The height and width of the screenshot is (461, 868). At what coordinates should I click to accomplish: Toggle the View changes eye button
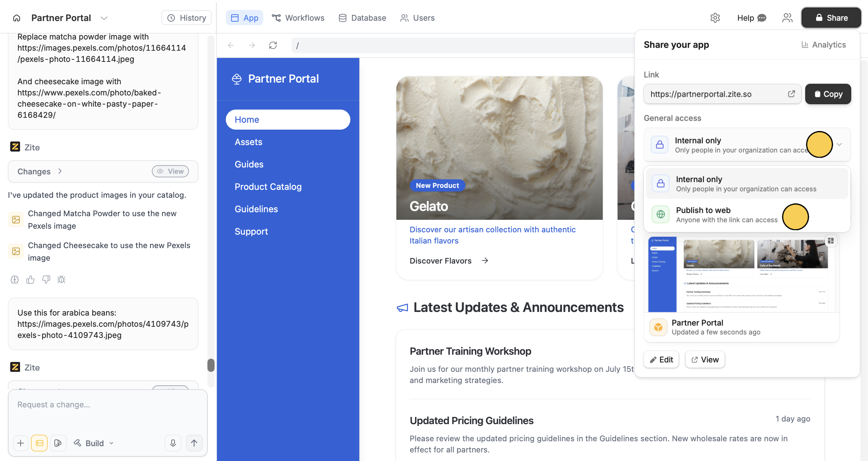[x=170, y=171]
